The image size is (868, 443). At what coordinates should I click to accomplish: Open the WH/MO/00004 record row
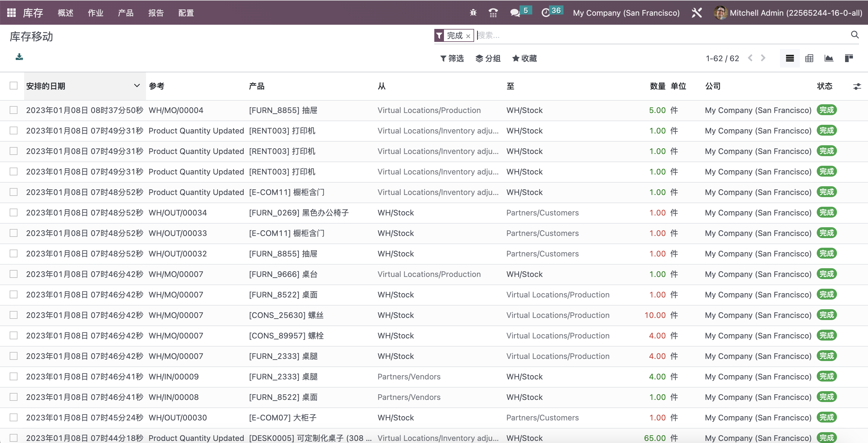(434, 110)
